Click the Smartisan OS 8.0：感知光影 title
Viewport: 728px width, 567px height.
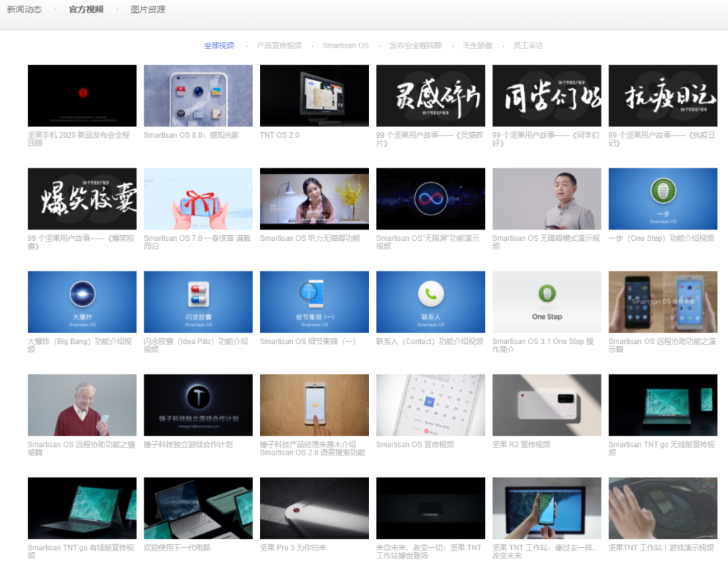pos(191,135)
